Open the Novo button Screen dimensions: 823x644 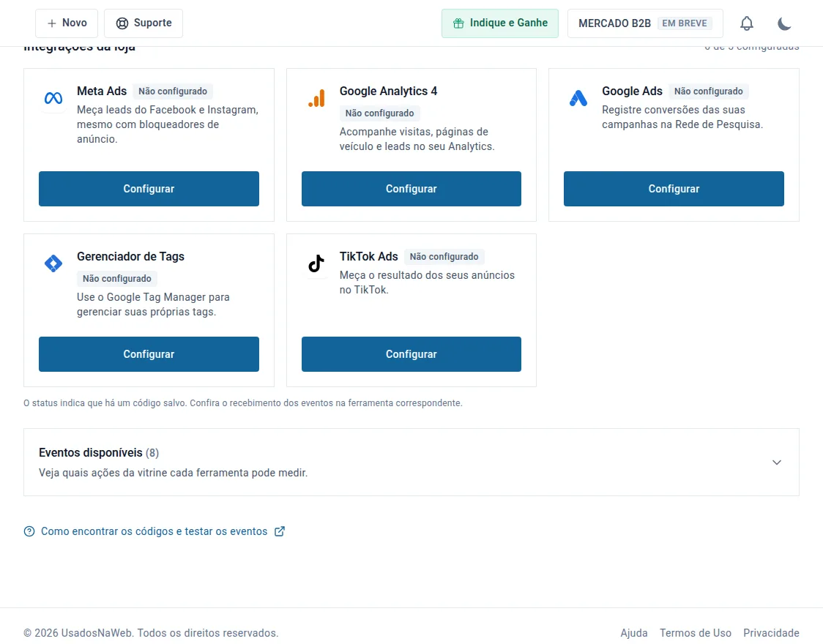67,23
